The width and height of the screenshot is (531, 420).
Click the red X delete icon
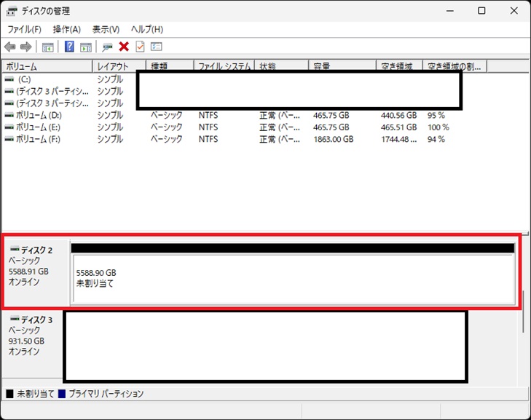124,47
